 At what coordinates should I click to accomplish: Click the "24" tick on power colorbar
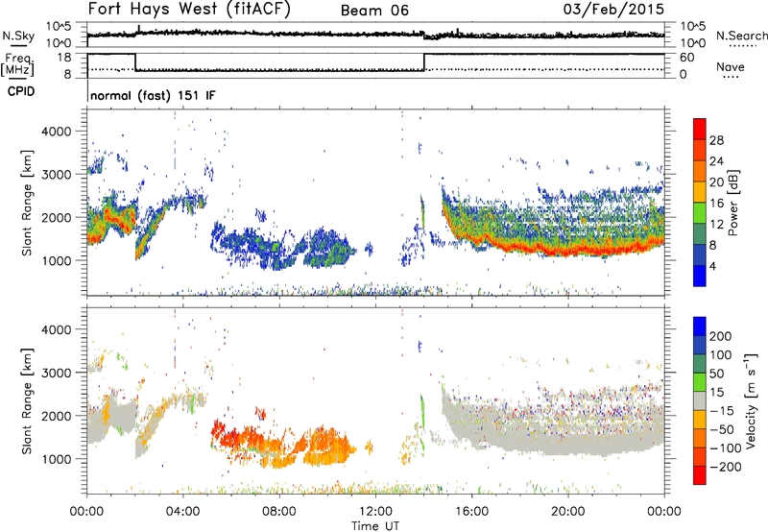tap(716, 161)
